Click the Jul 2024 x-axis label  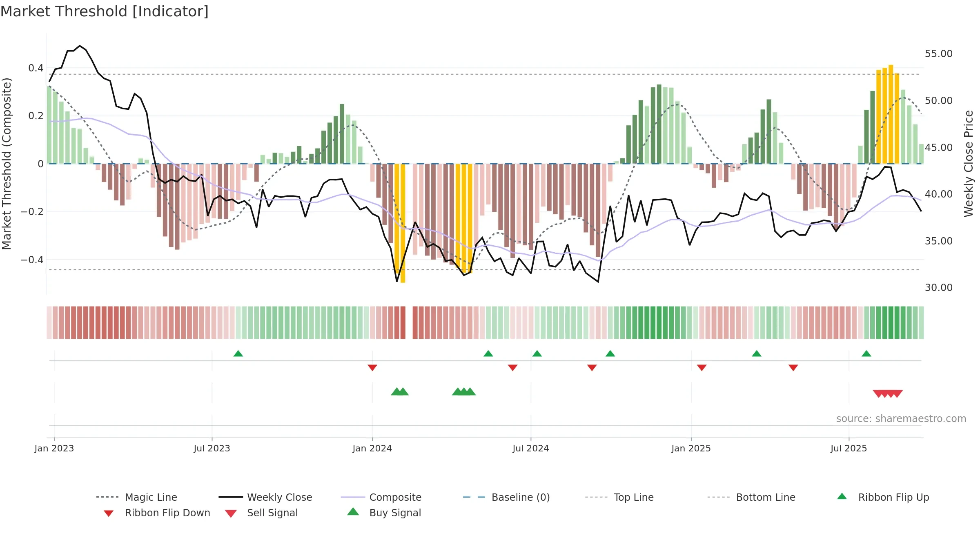click(531, 448)
